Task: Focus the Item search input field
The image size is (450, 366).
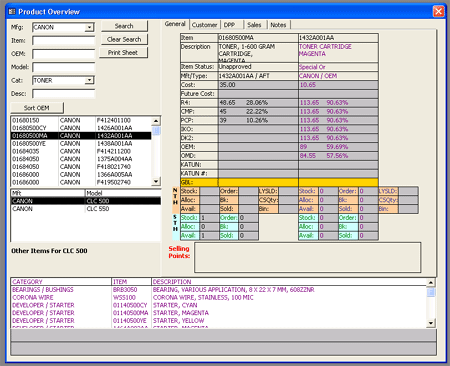Action: point(64,41)
